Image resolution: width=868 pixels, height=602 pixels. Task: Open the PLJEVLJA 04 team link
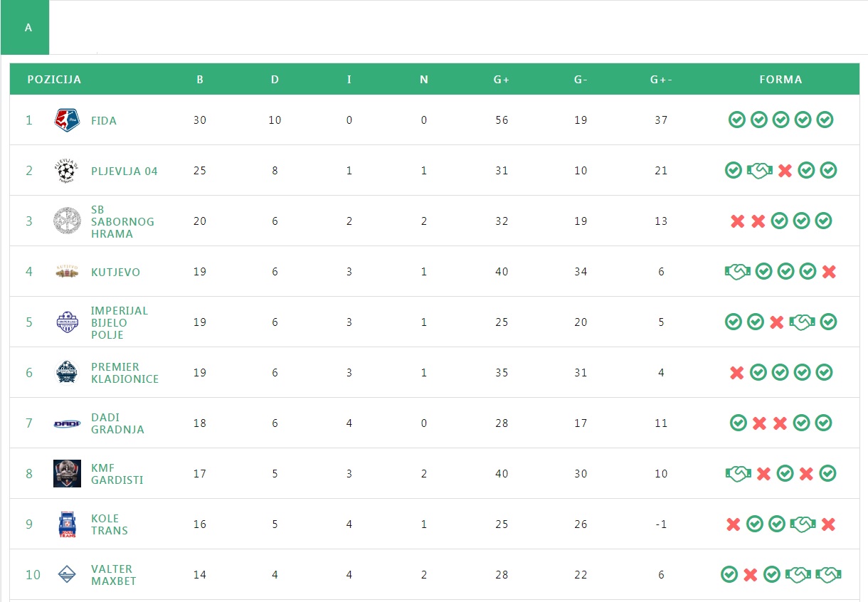(x=125, y=171)
